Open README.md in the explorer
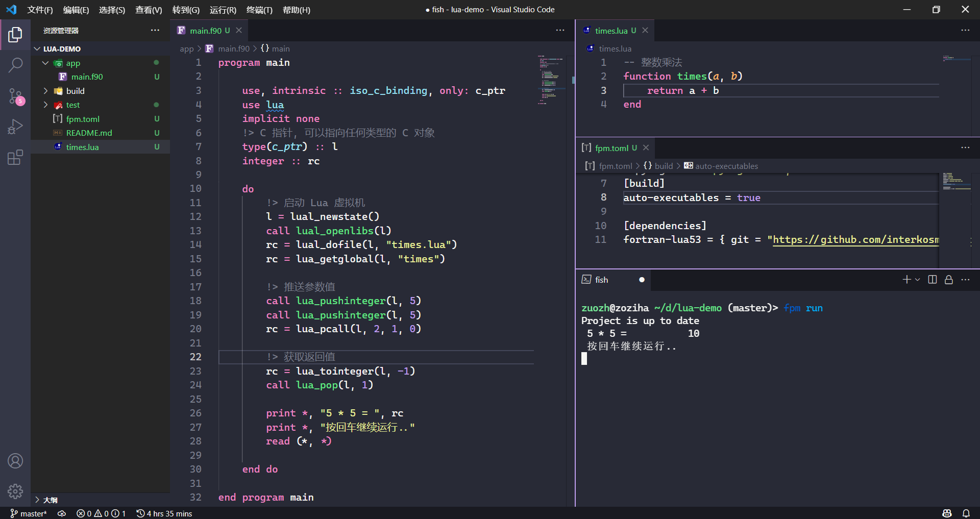Image resolution: width=980 pixels, height=519 pixels. [x=89, y=133]
